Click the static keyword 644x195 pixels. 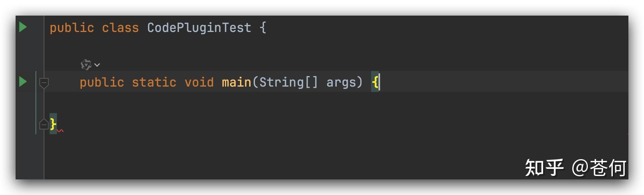pyautogui.click(x=154, y=82)
